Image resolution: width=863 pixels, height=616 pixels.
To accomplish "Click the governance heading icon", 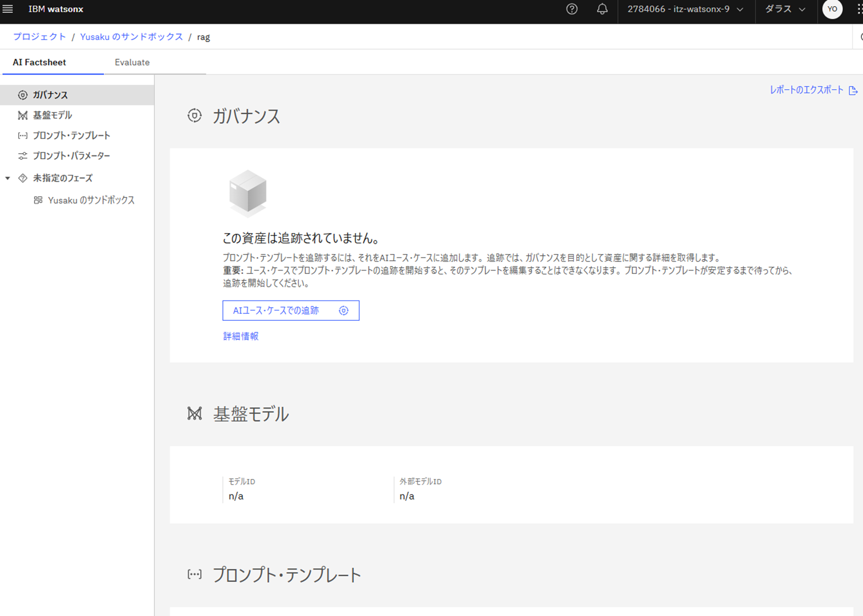I will click(x=194, y=116).
